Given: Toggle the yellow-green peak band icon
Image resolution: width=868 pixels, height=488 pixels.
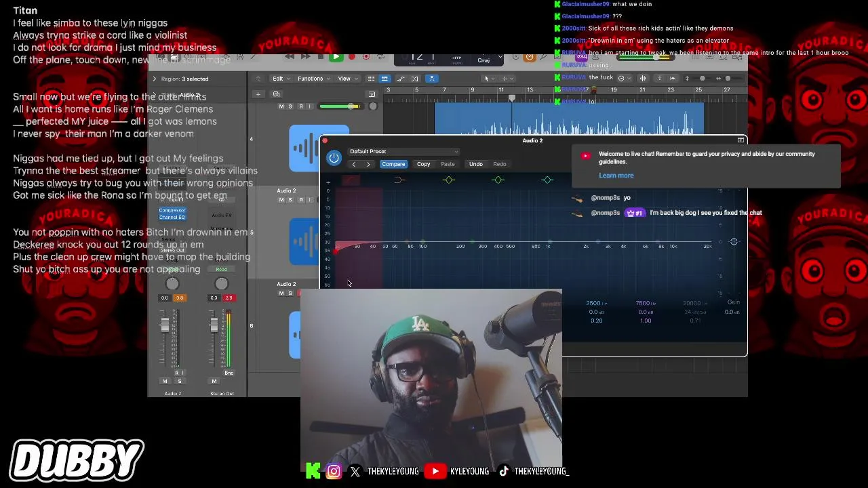Looking at the screenshot, I should click(449, 180).
